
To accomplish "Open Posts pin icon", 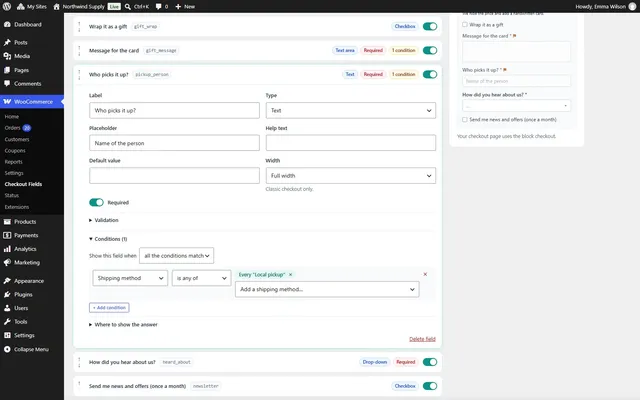I will [x=7, y=42].
